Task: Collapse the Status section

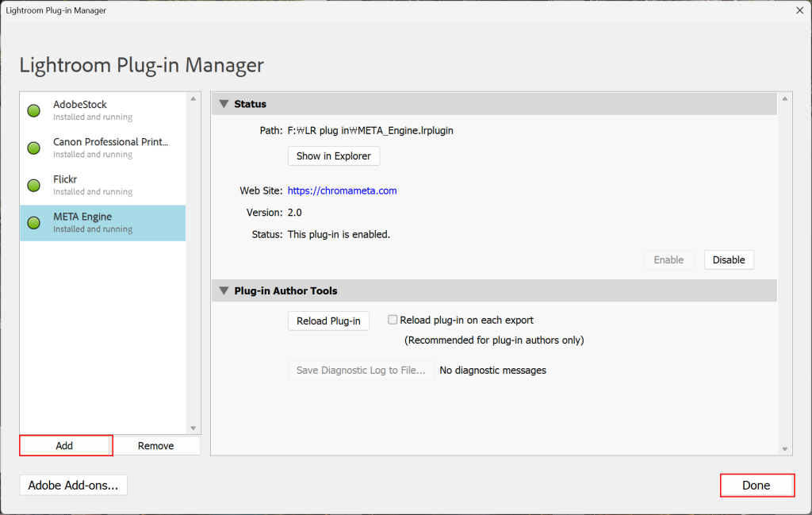Action: 224,104
